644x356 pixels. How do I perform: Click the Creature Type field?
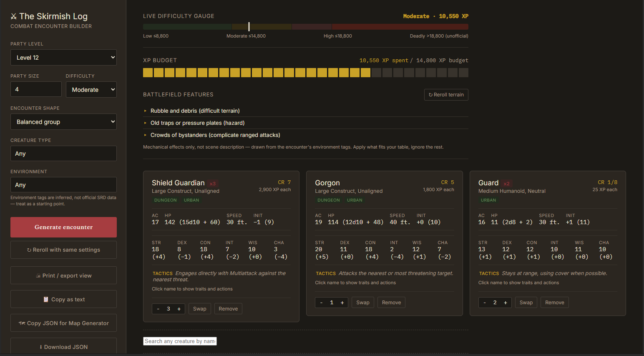(x=63, y=154)
